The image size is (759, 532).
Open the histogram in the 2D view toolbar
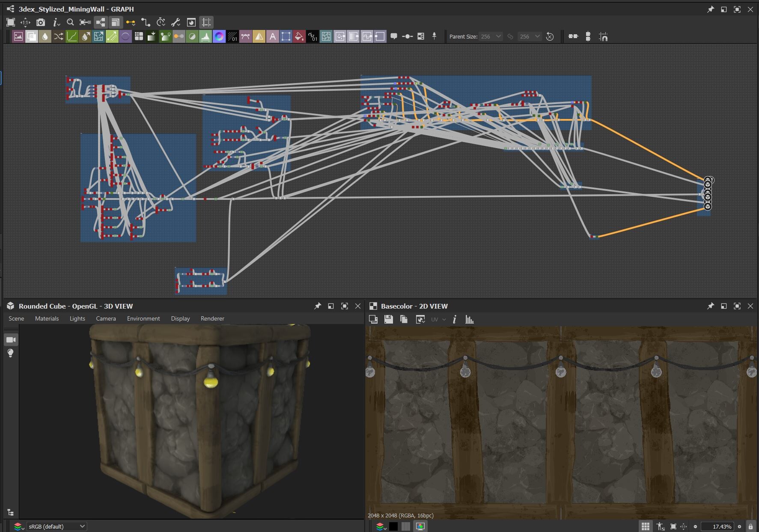470,319
